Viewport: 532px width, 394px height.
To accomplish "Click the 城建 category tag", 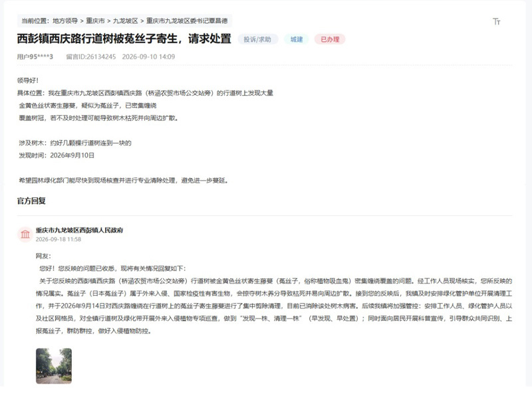I will 297,39.
